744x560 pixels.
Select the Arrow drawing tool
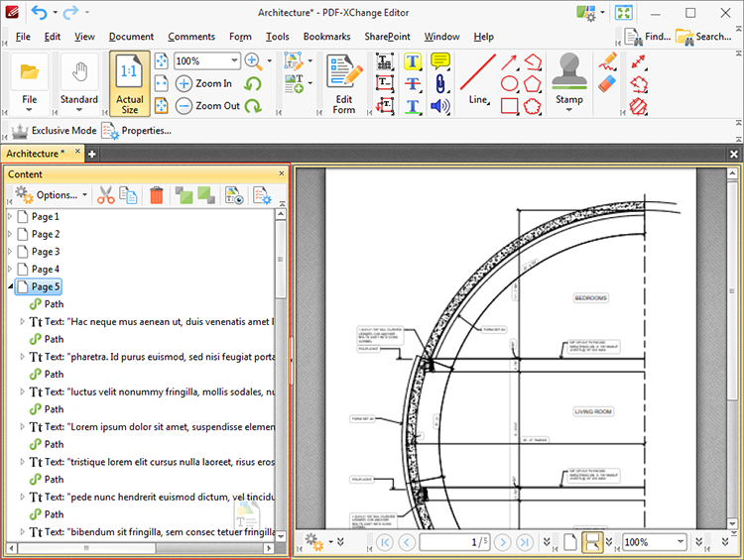(509, 61)
